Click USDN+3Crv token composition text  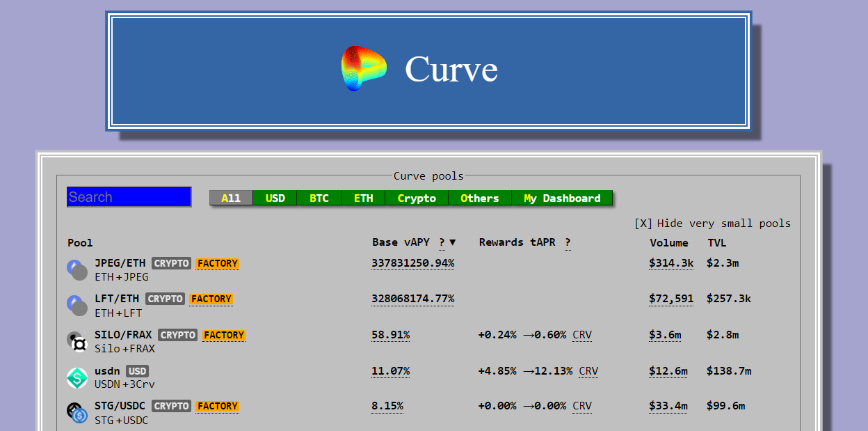pyautogui.click(x=125, y=384)
